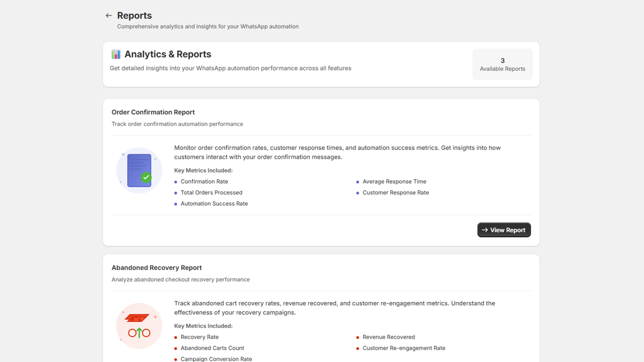Click the back arrow next to Reports heading

point(108,15)
